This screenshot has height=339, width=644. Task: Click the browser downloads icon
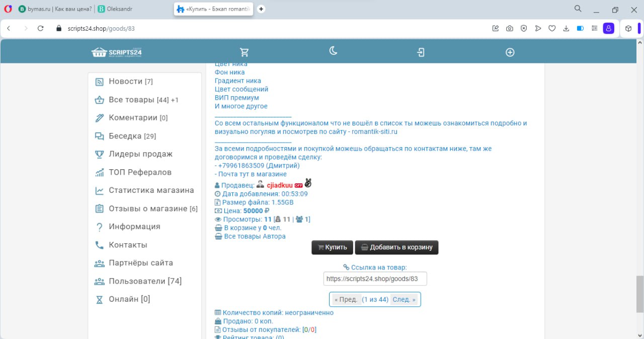point(566,29)
